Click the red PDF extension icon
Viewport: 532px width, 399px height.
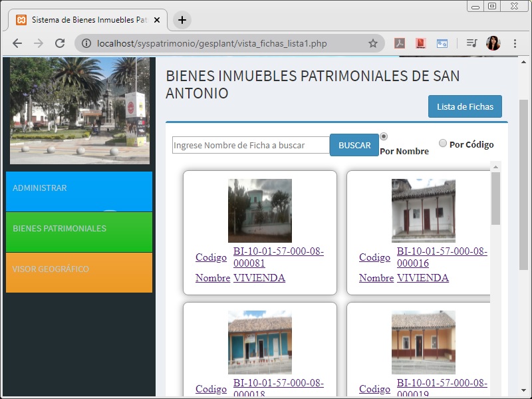click(421, 43)
